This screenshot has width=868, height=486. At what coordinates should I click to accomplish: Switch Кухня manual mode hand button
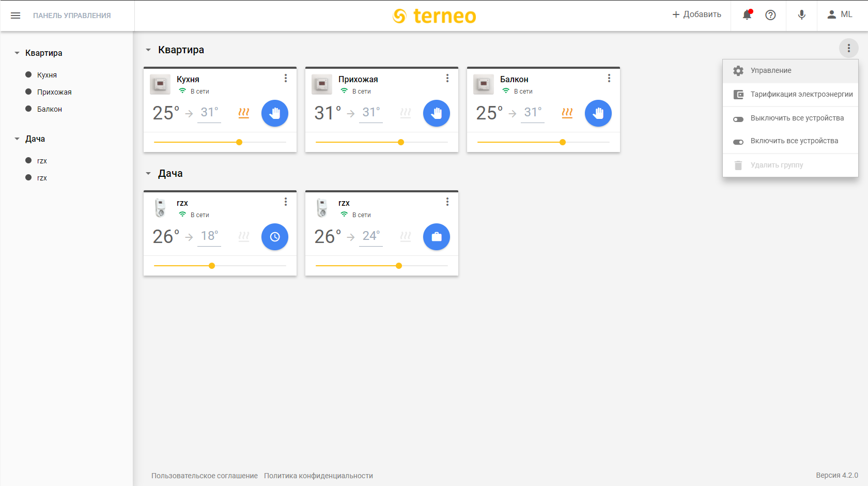tap(275, 113)
